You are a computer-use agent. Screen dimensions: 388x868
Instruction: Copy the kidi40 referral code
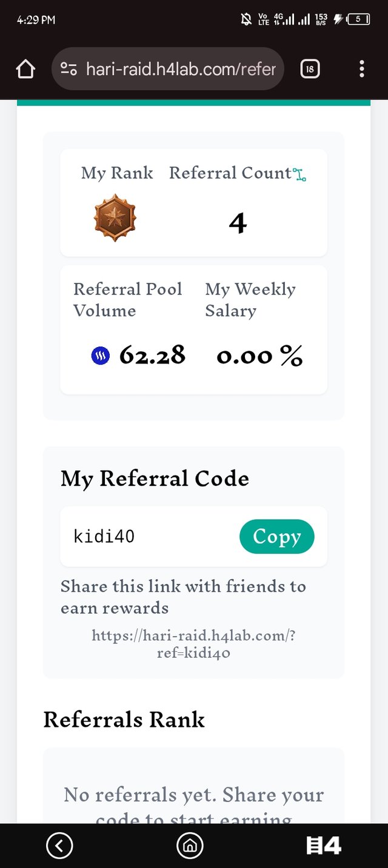point(277,537)
